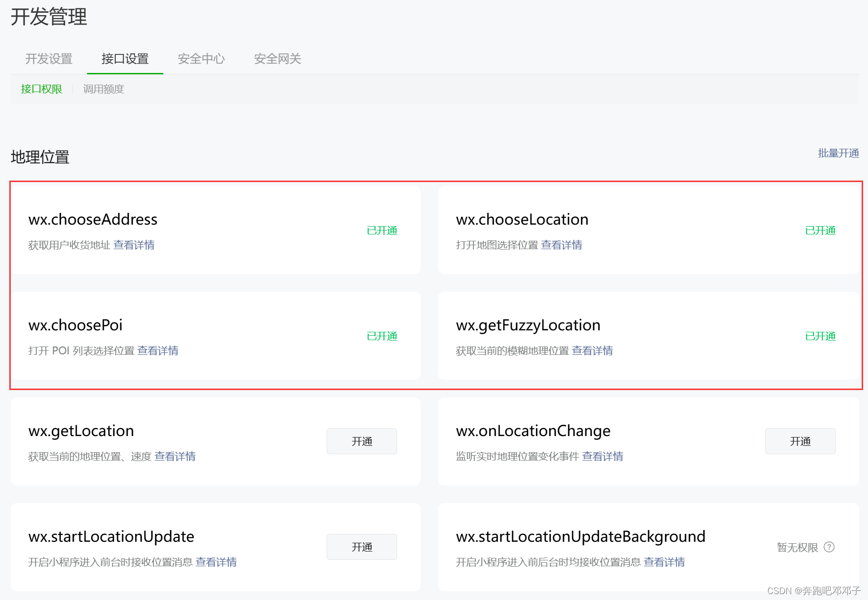
Task: Click 已开通 status of wx.choosePoi
Action: point(382,336)
